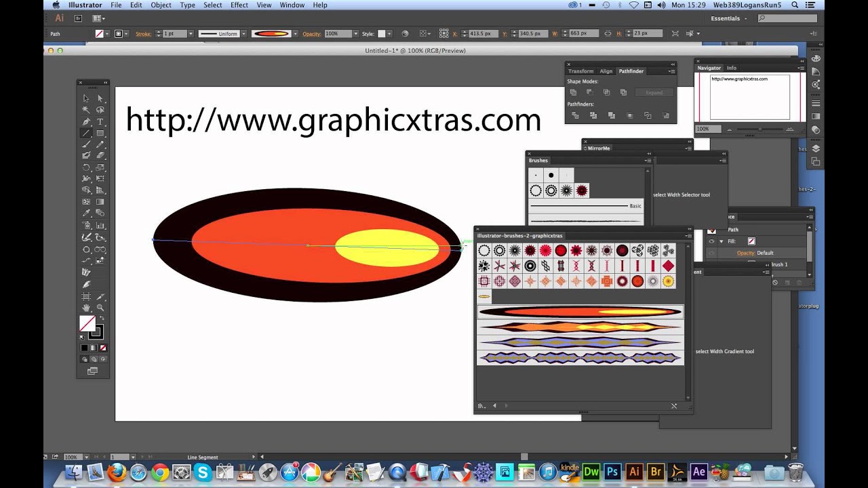Click the Navigator zoom out mountains button
The image size is (868, 488).
730,129
